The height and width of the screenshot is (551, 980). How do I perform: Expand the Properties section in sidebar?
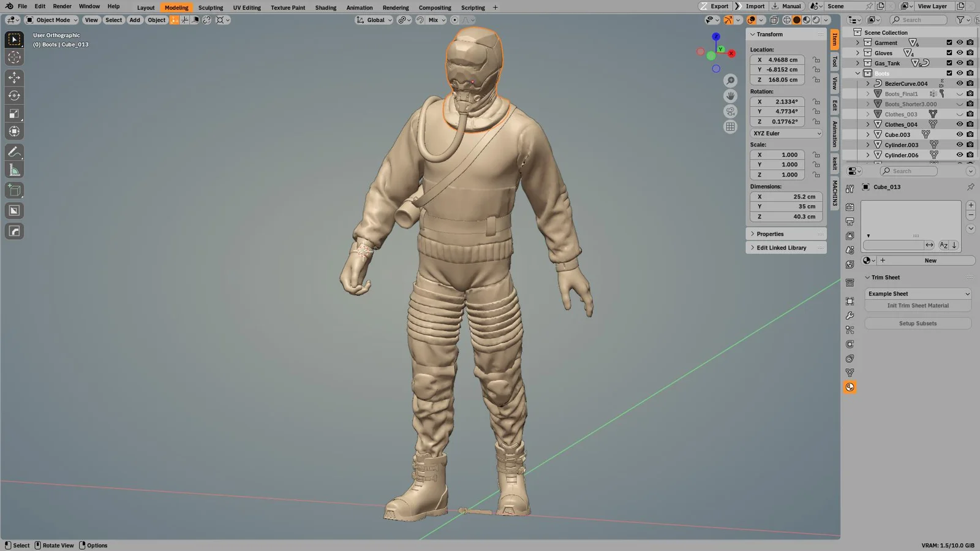(x=769, y=234)
